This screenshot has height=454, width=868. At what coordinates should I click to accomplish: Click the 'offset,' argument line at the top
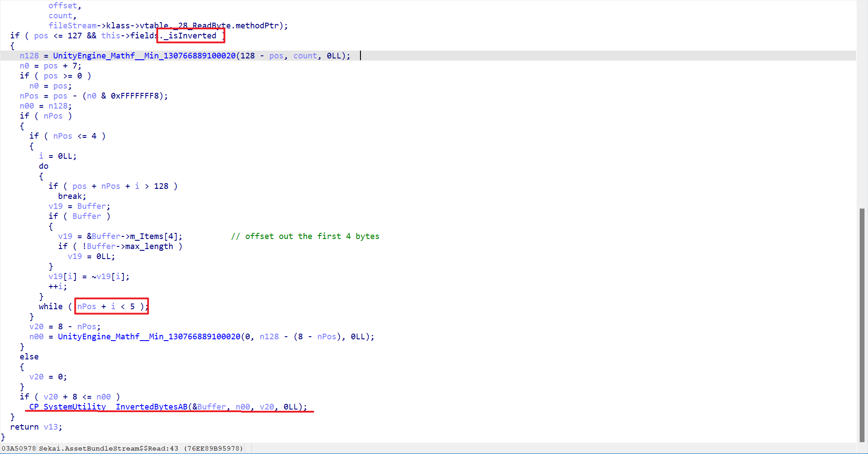(x=65, y=6)
